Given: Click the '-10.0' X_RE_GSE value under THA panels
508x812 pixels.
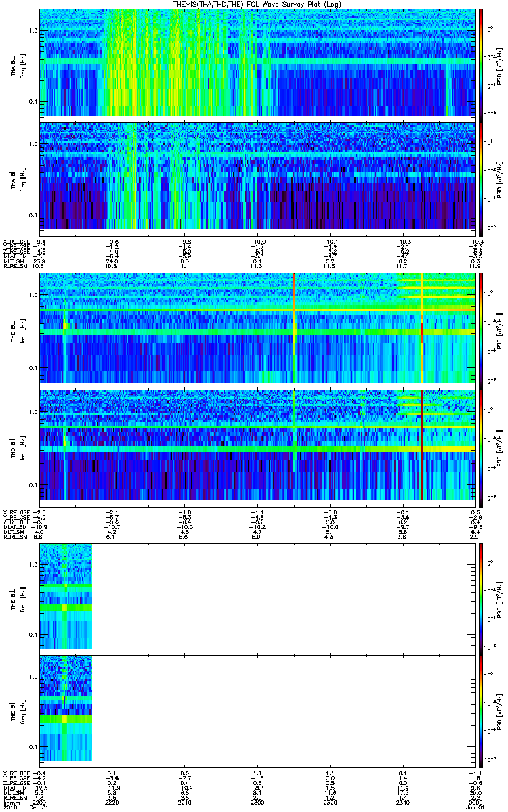Looking at the screenshot, I should tap(257, 242).
